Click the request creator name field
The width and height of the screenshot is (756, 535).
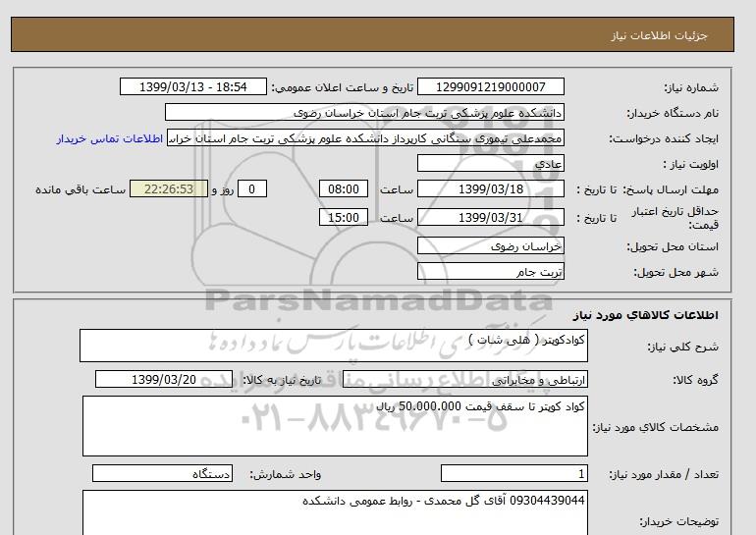click(x=365, y=137)
